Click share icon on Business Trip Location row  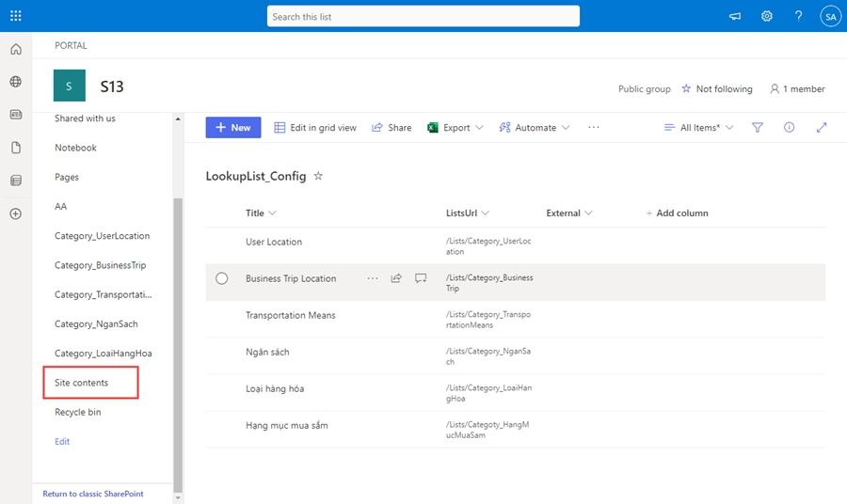pos(396,278)
